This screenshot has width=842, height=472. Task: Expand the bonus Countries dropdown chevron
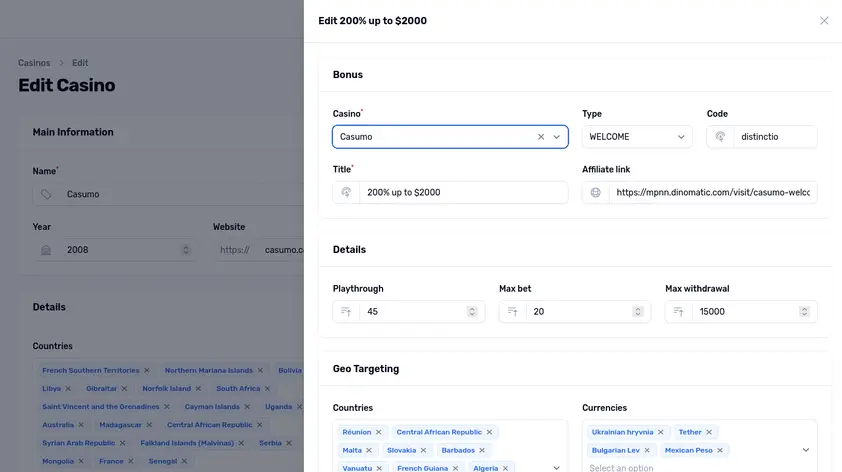[x=557, y=468]
